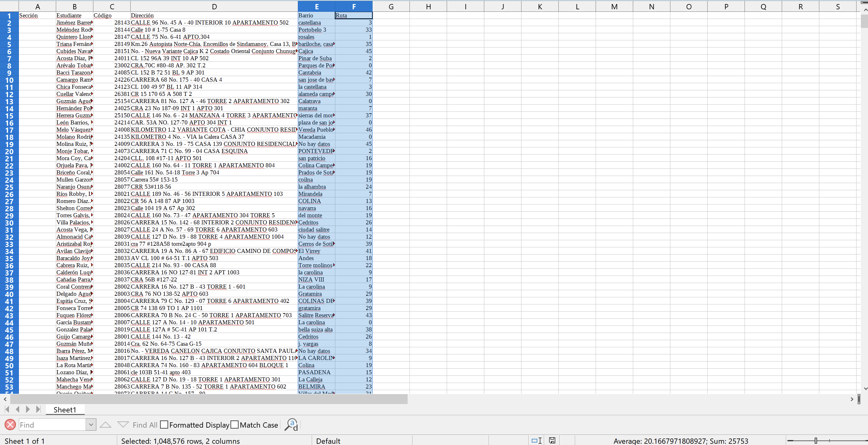Open the Find search history dropdown

[91, 425]
